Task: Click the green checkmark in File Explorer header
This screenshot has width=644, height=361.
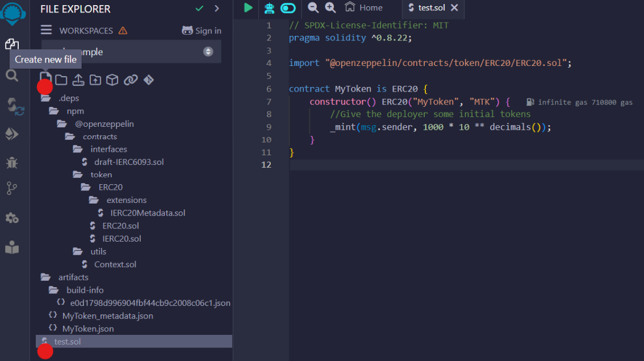Action: click(x=199, y=9)
